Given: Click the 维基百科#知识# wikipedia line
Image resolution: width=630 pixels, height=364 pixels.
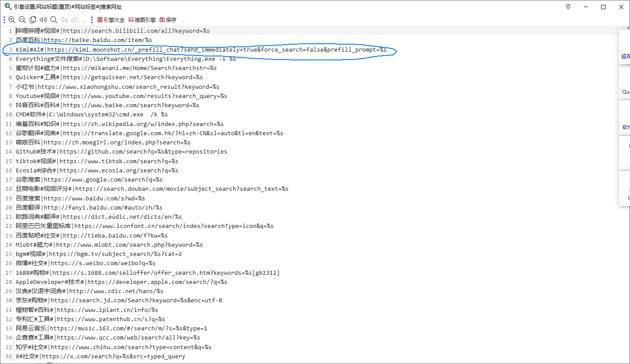Looking at the screenshot, I should 120,124.
